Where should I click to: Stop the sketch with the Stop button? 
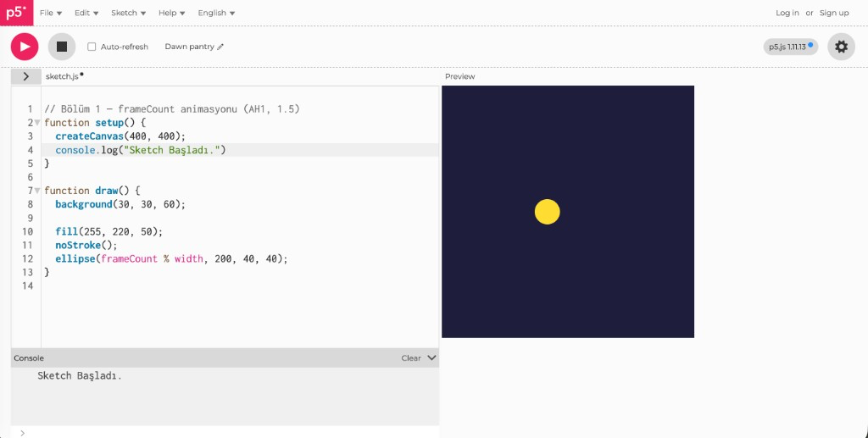click(x=62, y=47)
